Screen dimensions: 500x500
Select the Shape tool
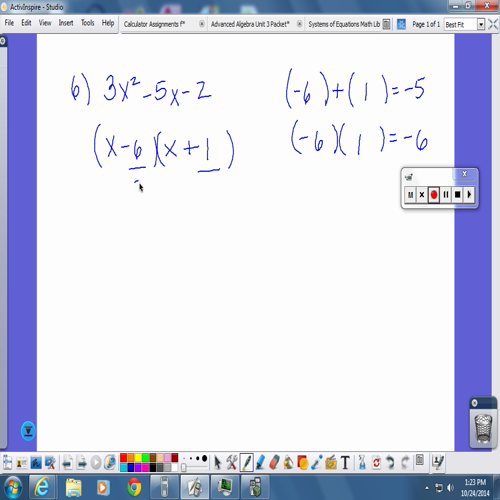303,463
